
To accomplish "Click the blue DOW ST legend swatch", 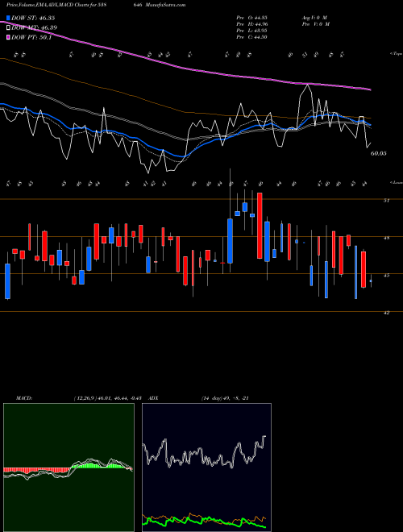I will 9,18.
